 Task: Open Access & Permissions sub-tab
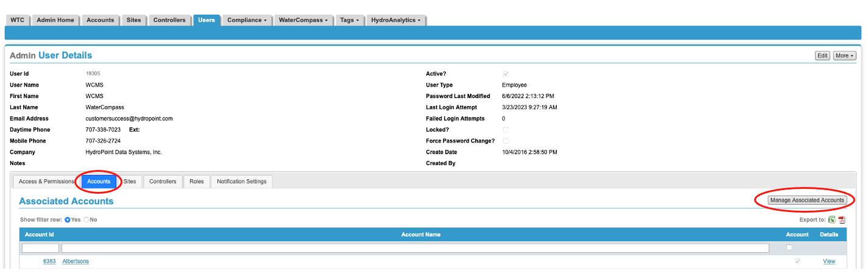point(47,182)
